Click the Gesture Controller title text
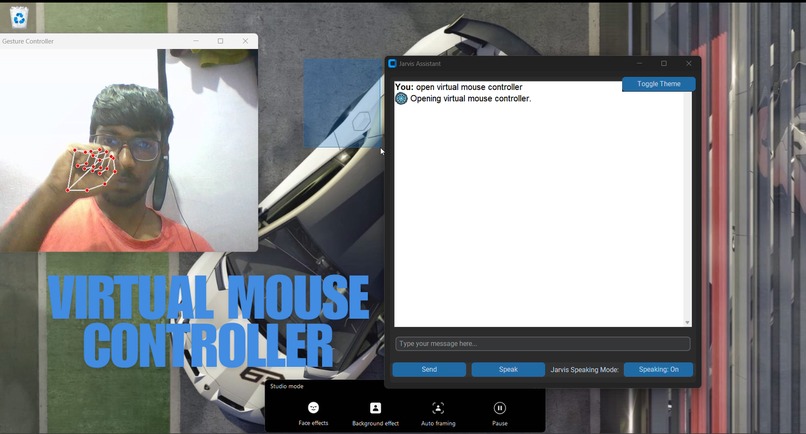This screenshot has width=806, height=434. (28, 41)
